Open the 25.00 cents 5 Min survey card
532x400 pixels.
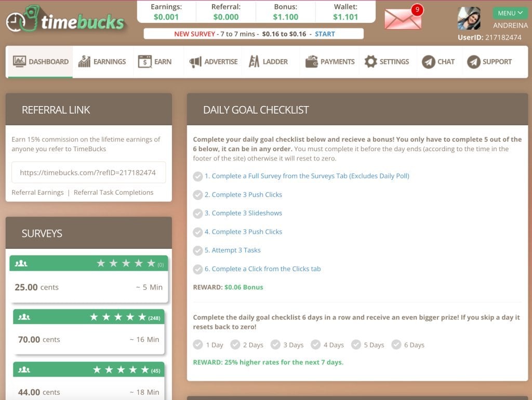89,279
